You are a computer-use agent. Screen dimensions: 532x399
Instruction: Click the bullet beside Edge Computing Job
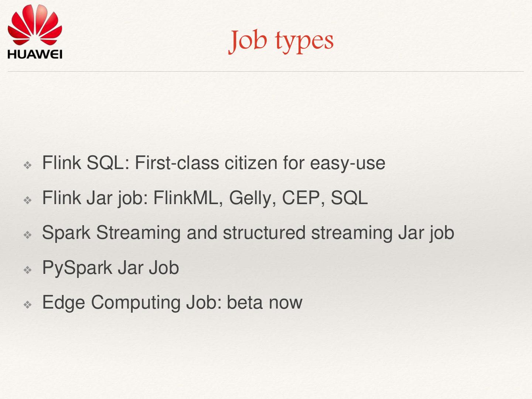point(28,305)
